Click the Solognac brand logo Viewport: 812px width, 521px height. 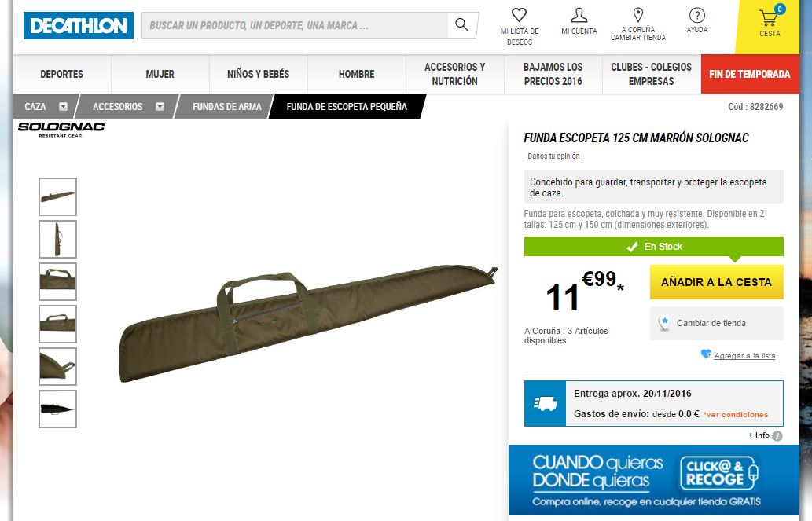(61, 129)
